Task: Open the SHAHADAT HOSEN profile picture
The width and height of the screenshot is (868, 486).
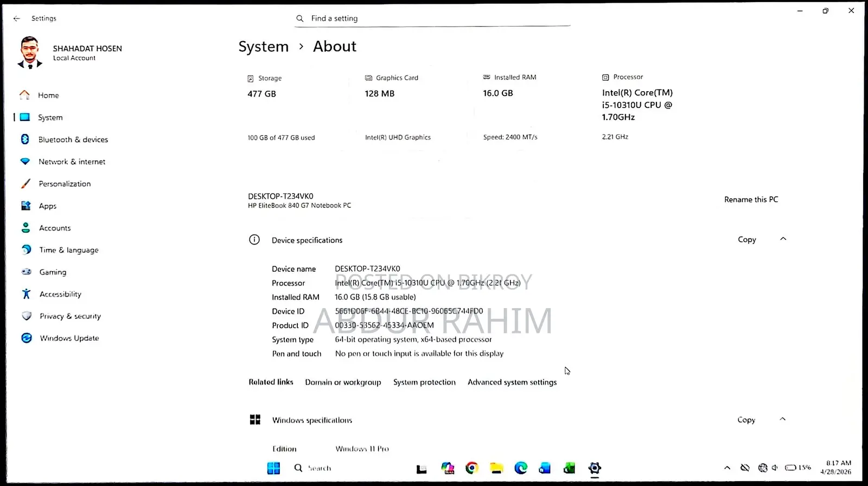Action: [30, 53]
